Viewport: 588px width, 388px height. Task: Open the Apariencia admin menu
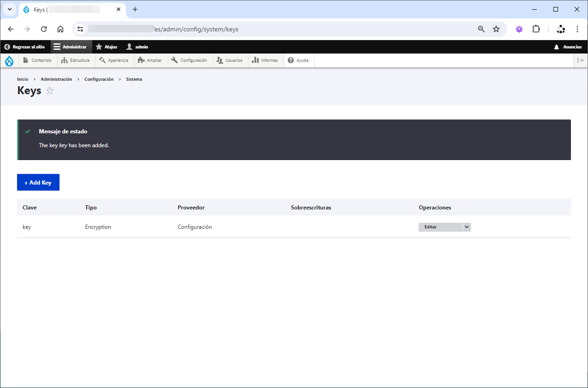click(115, 60)
